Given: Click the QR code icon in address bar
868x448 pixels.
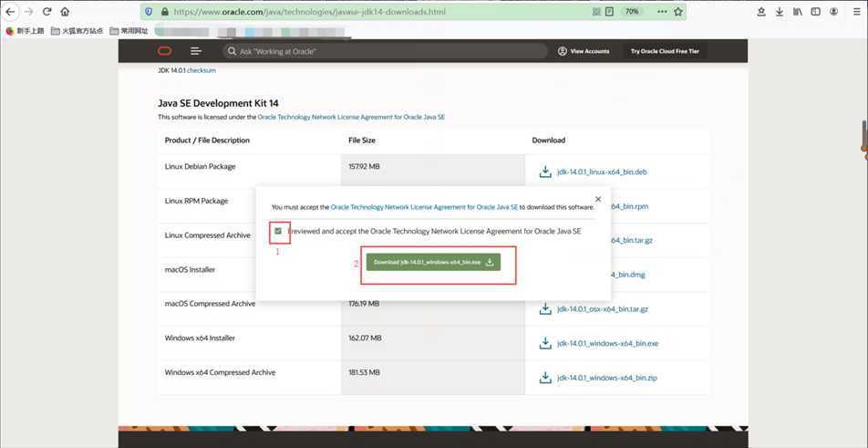Looking at the screenshot, I should point(596,11).
